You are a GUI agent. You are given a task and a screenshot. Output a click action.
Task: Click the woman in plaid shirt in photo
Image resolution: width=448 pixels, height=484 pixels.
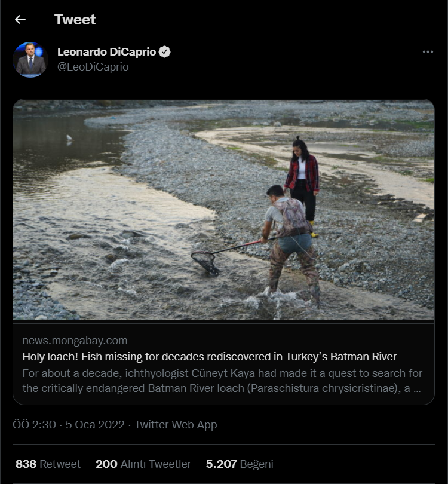tap(302, 179)
